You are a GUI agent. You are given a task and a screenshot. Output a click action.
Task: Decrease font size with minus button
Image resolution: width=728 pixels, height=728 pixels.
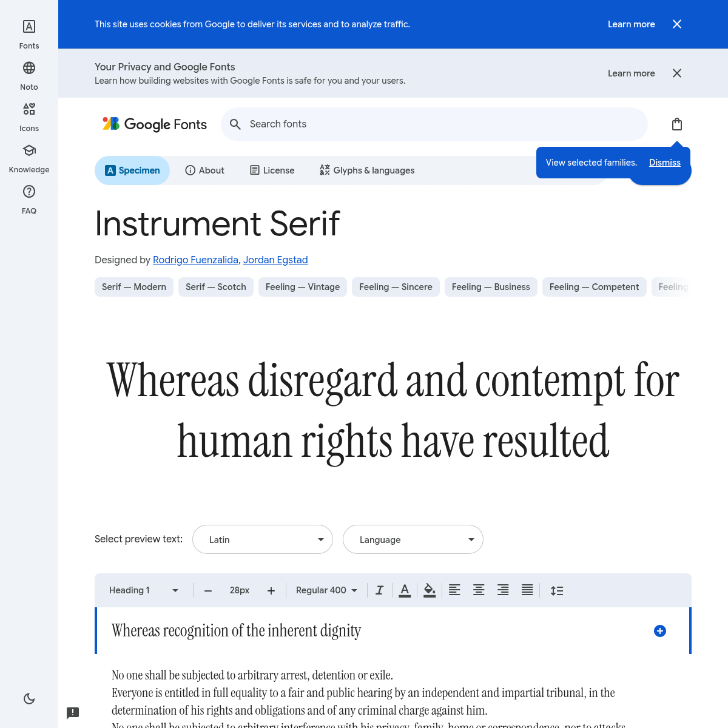[x=208, y=591]
